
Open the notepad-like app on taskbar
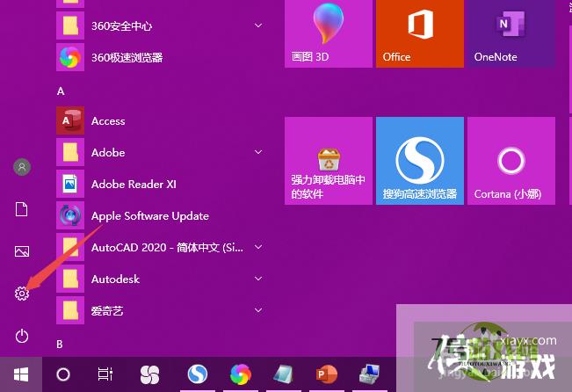tap(283, 374)
